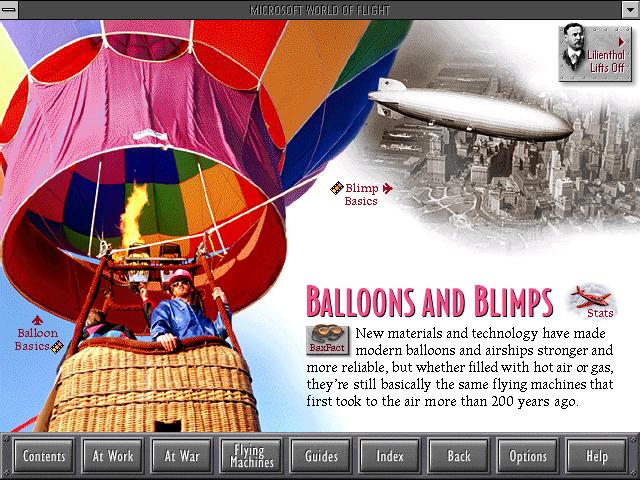The height and width of the screenshot is (480, 640).
Task: Click the burner flame in the balloon
Action: click(x=134, y=216)
